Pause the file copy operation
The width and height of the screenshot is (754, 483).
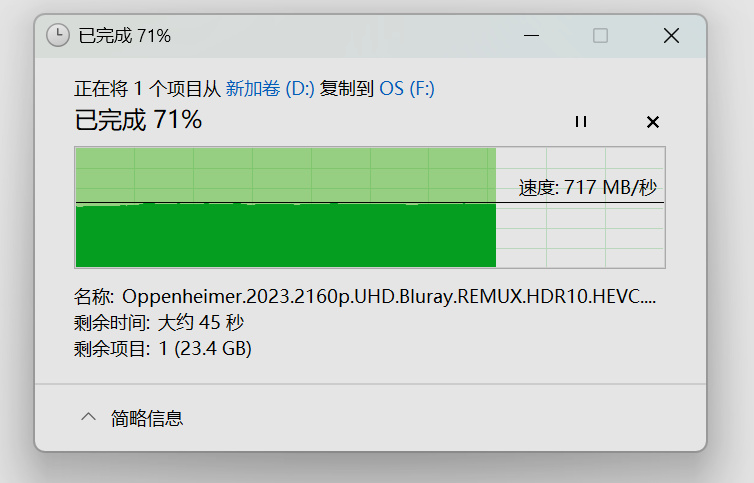point(581,122)
